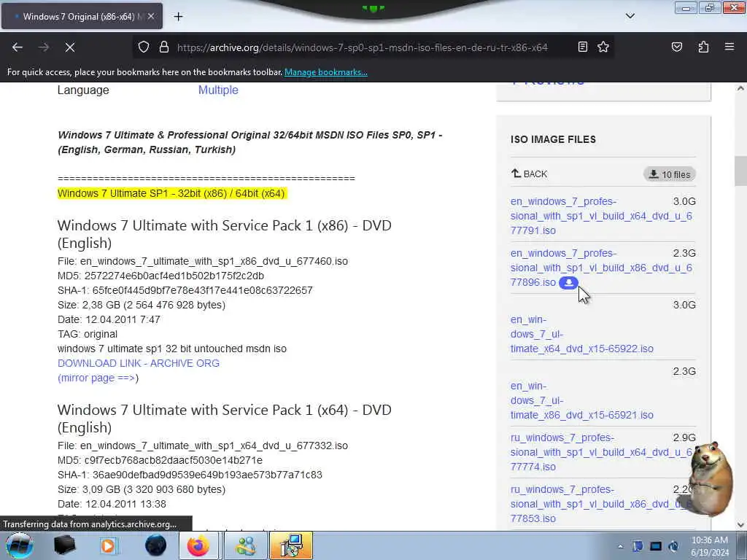
Task: Click the MD5 2572274e6b0acf4ed1b502b175f2c2db line
Action: click(x=160, y=276)
